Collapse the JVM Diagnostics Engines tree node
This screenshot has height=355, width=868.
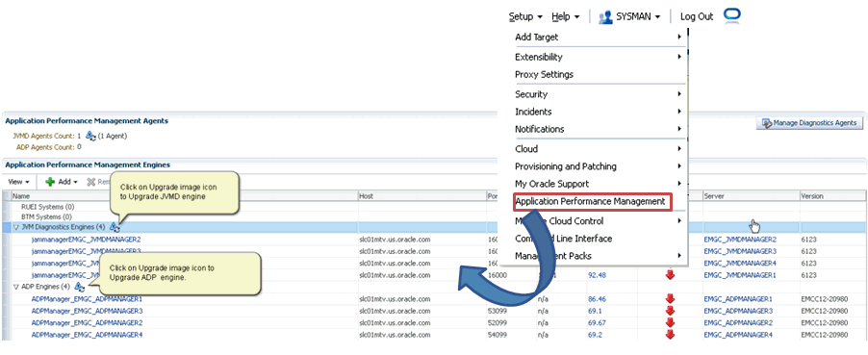[16, 227]
